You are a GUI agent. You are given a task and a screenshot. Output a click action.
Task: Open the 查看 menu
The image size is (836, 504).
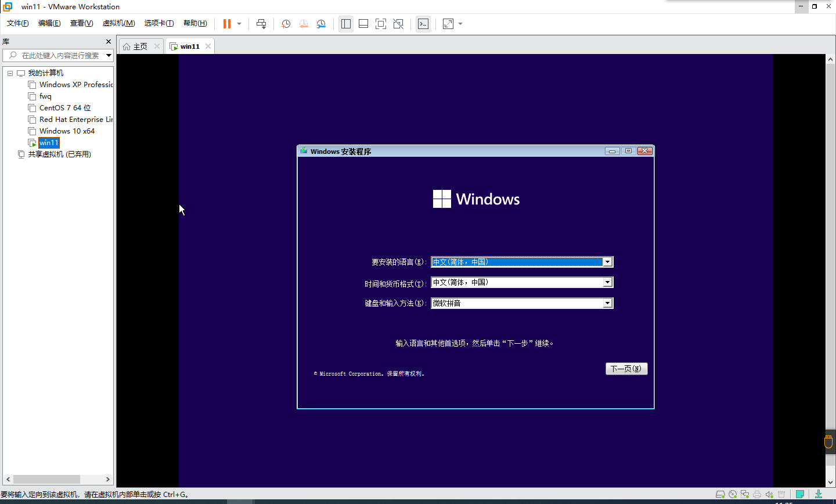click(x=81, y=23)
